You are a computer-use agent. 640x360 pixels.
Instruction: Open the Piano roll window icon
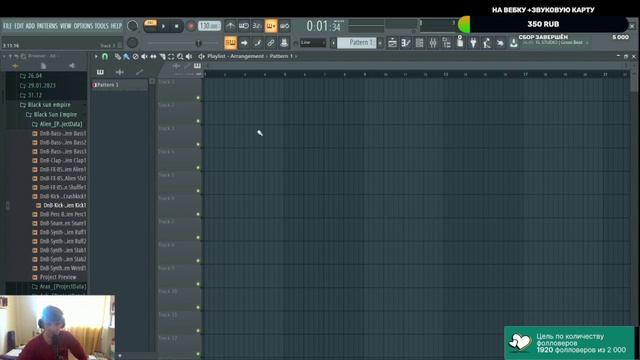[x=406, y=42]
